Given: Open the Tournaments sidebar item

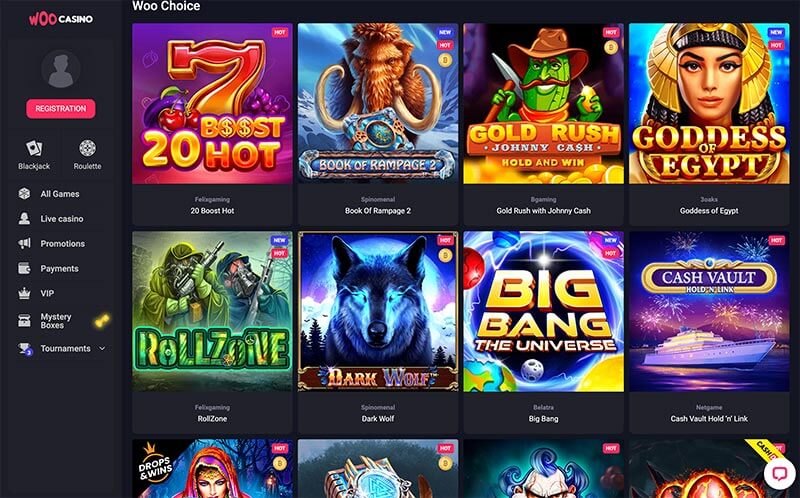Looking at the screenshot, I should click(x=65, y=348).
